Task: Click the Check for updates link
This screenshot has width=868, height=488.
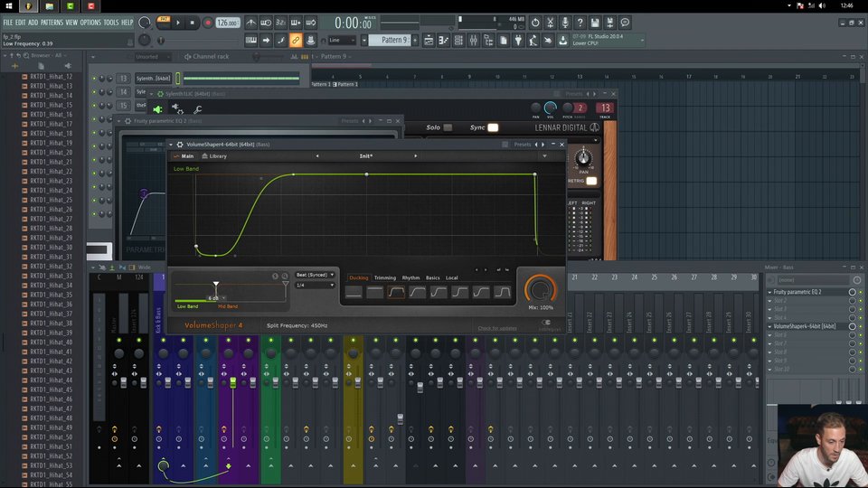Action: [x=497, y=328]
